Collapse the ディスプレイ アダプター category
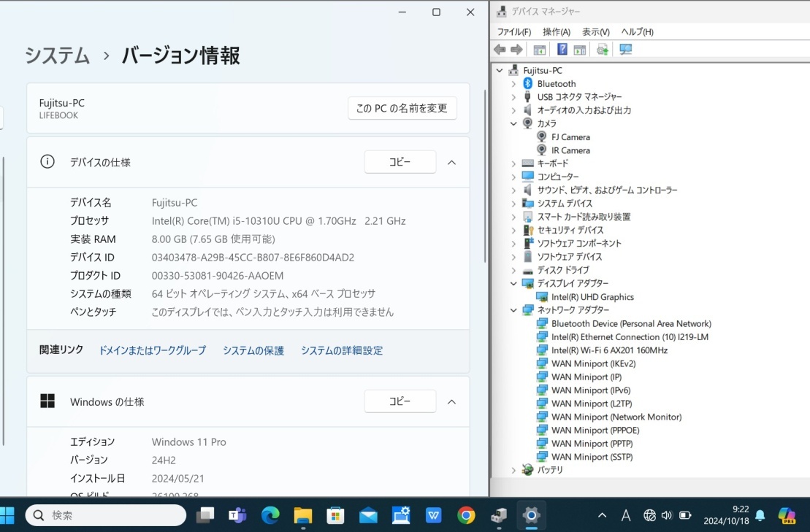 tap(513, 283)
